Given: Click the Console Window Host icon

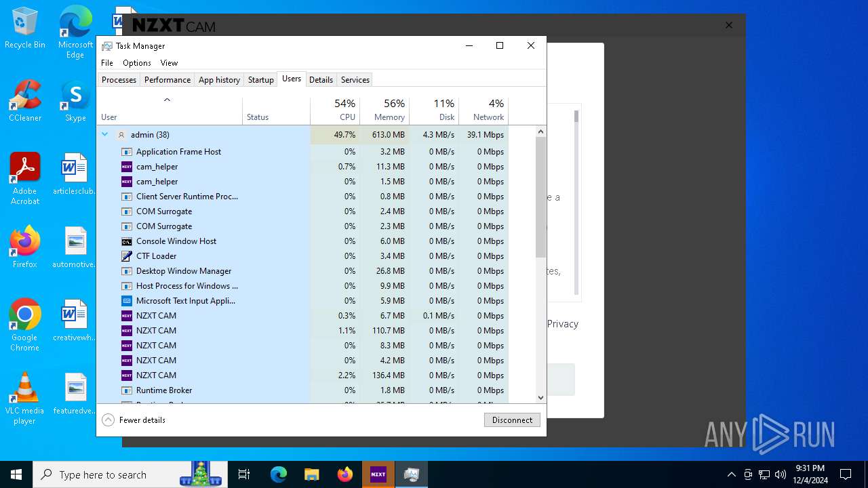Looking at the screenshot, I should tap(127, 241).
